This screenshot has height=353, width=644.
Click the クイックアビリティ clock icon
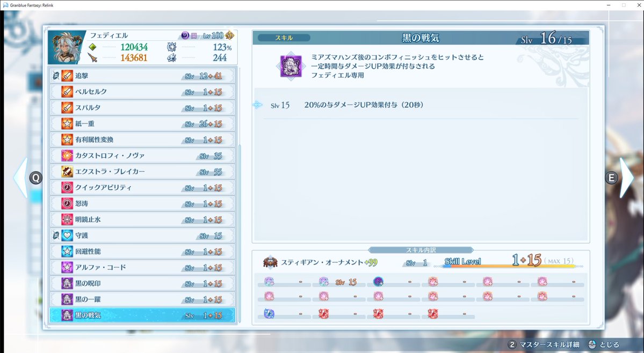67,188
